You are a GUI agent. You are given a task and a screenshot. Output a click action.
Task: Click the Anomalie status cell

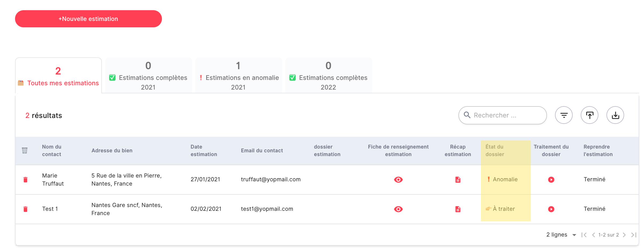[502, 179]
